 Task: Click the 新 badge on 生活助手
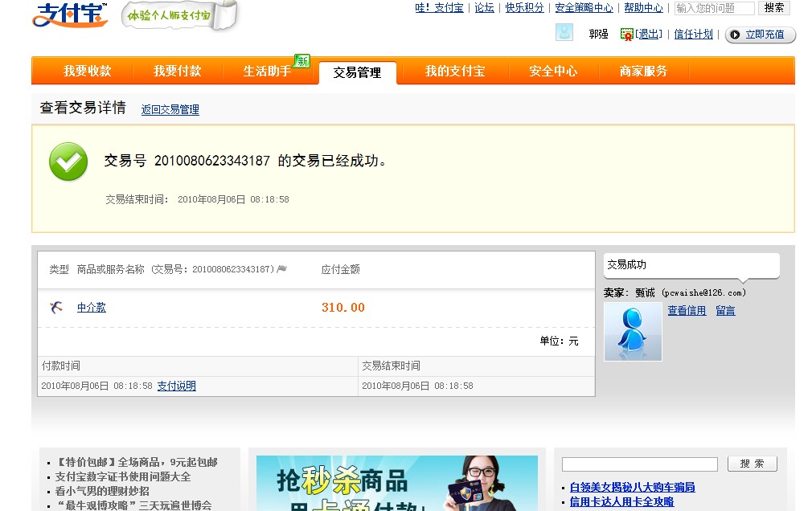tap(302, 61)
